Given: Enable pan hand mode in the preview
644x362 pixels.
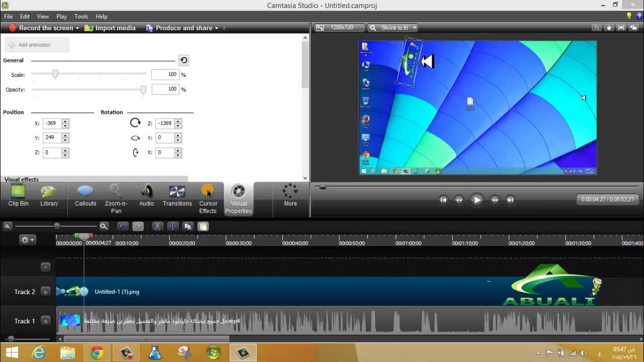Looking at the screenshot, I should coord(609,28).
